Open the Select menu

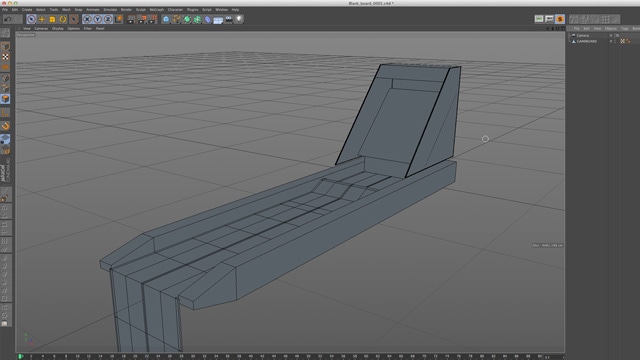(x=41, y=9)
